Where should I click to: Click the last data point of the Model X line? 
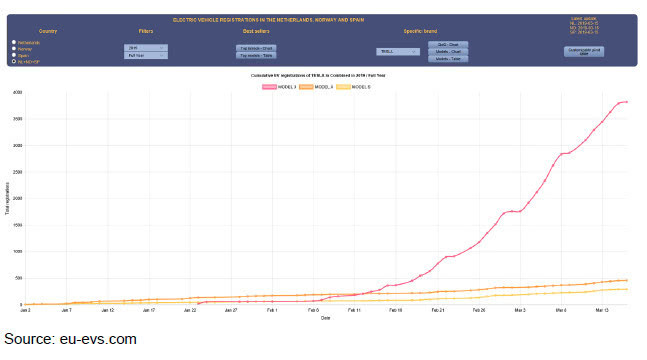627,280
